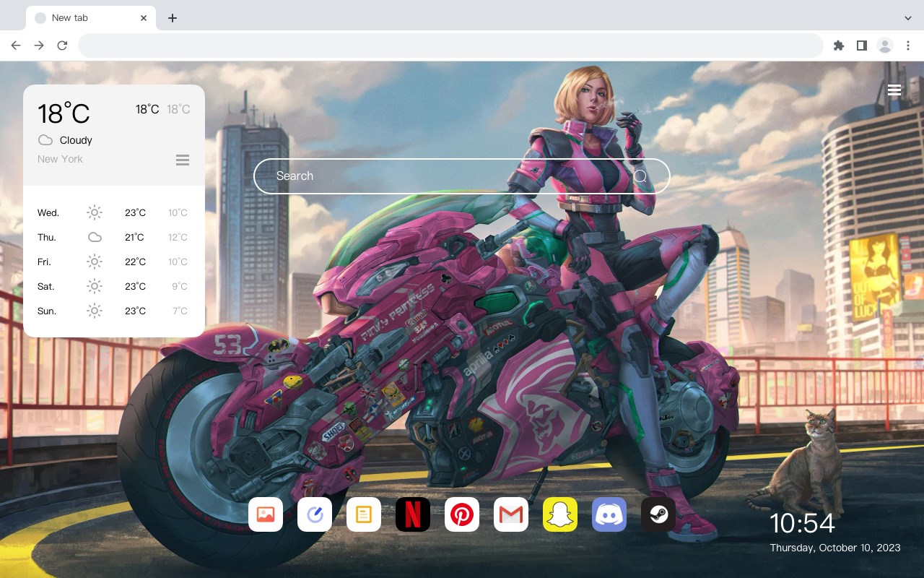Go back to the previous page
Screen dimensions: 924x578
(16, 46)
